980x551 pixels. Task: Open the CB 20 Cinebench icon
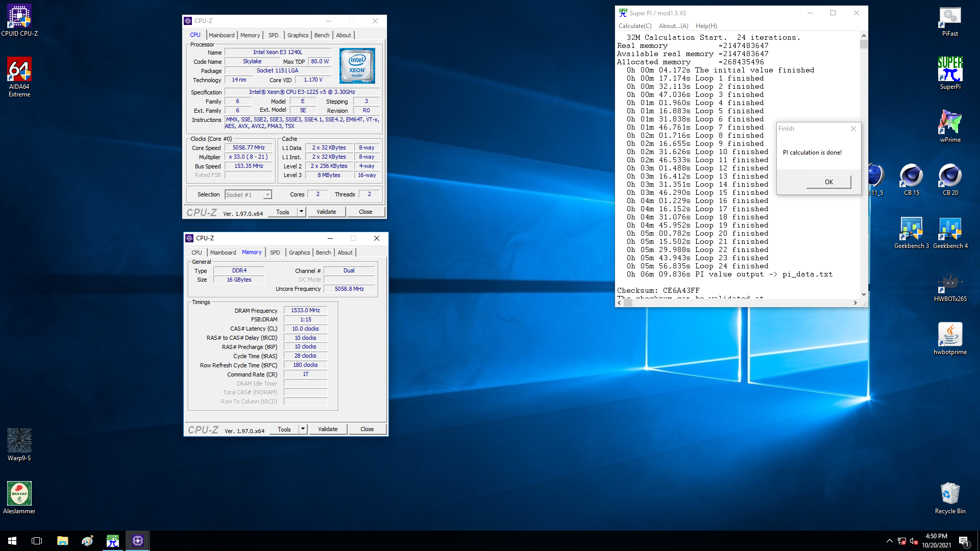point(950,180)
